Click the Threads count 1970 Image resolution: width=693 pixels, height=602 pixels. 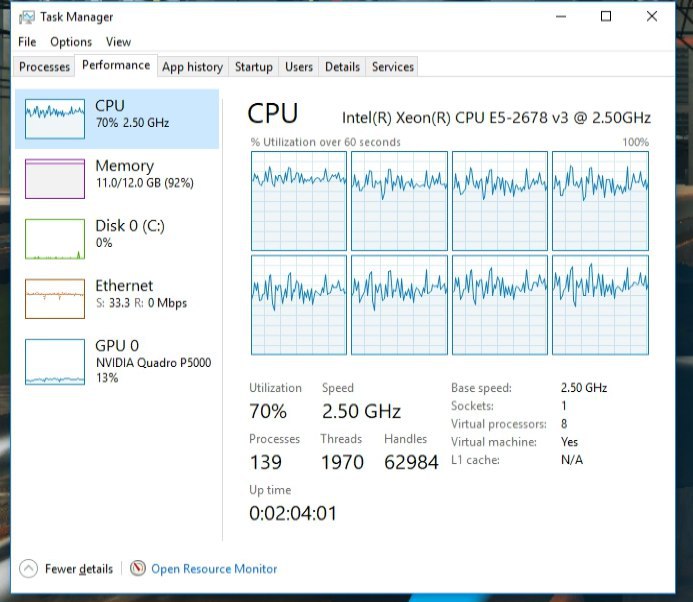pos(343,462)
